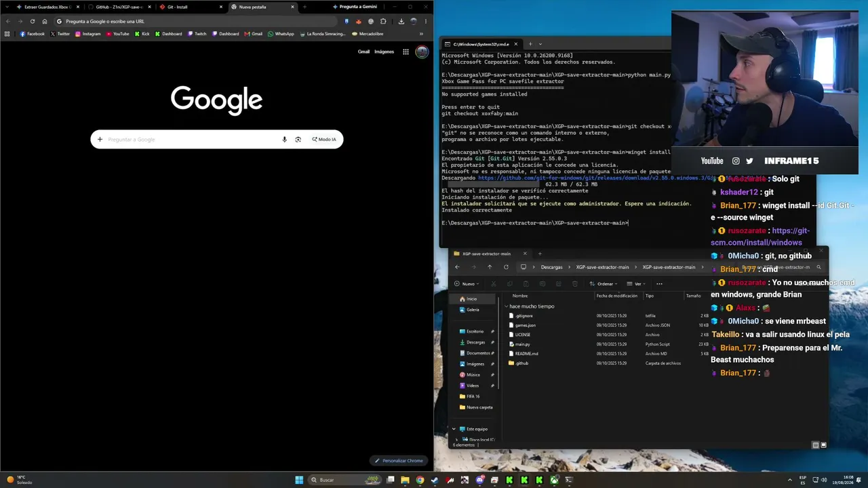The height and width of the screenshot is (488, 868).
Task: Show hidden system tray icons
Action: pos(790,480)
